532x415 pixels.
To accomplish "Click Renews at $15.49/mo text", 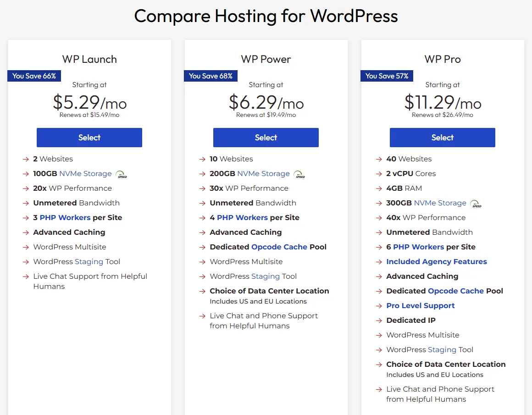I will [x=89, y=115].
